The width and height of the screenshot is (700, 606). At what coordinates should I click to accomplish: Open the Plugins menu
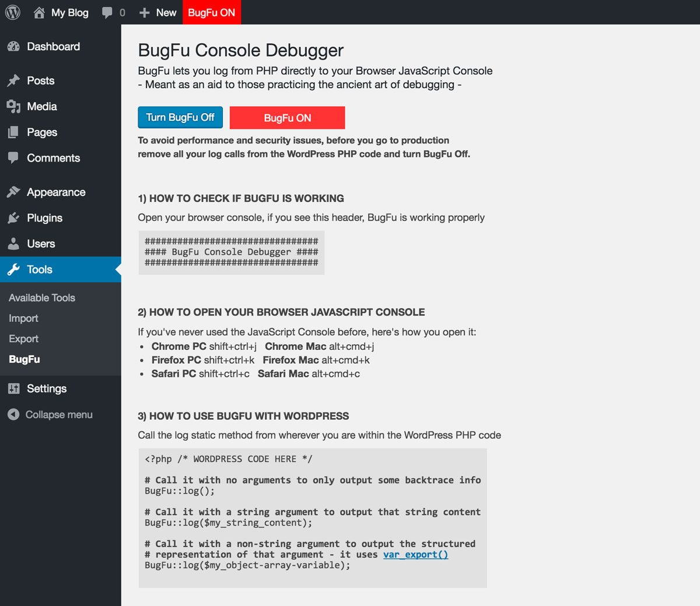click(61, 218)
